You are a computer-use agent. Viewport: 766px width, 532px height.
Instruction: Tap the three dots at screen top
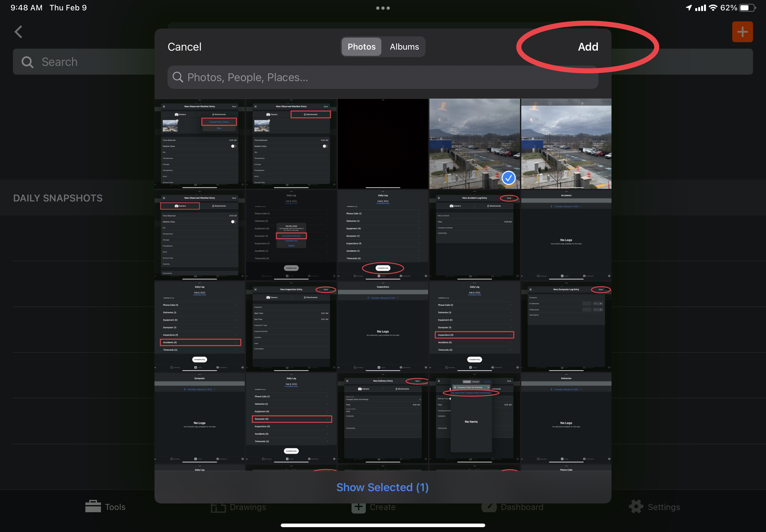point(383,8)
